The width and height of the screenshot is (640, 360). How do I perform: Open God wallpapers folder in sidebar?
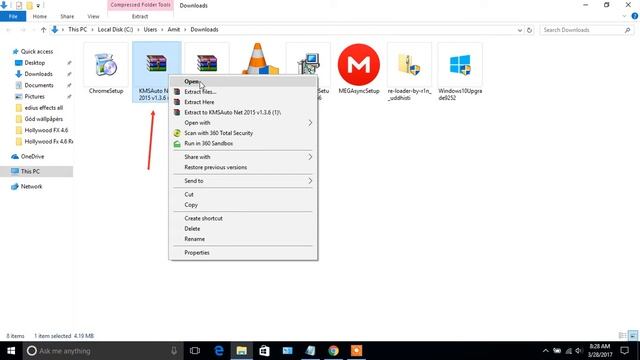43,119
